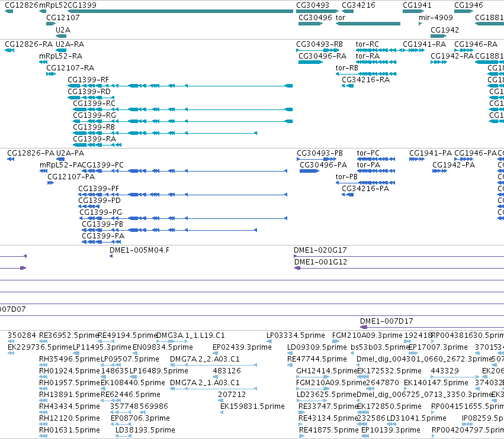
Task: Select protein tor-PA
Action: click(375, 171)
